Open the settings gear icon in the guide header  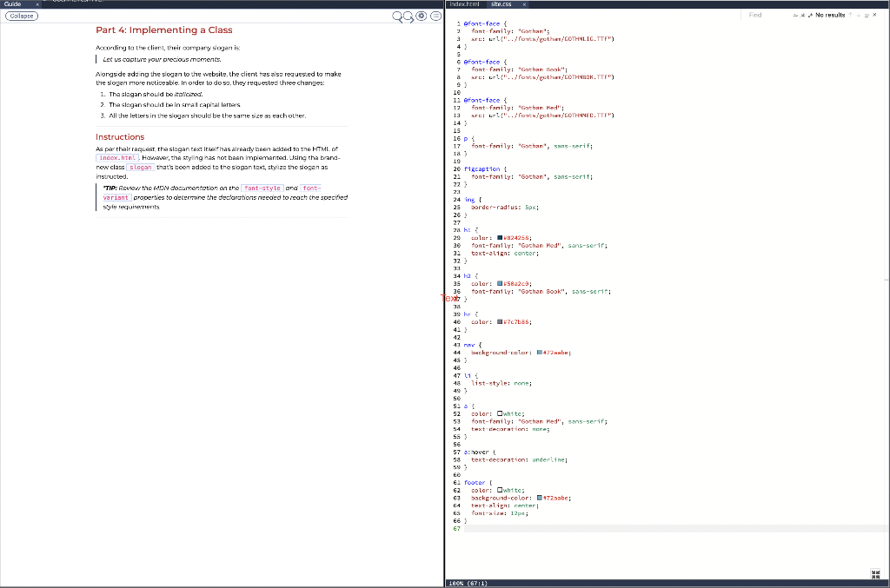421,16
